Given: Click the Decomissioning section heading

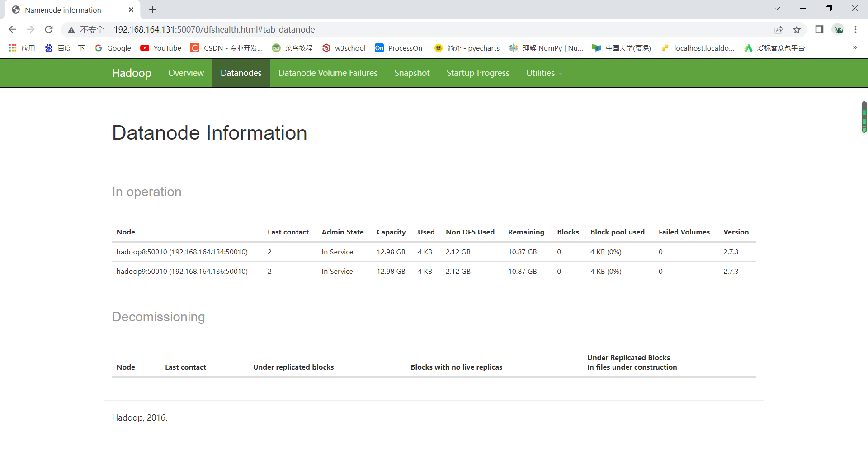Looking at the screenshot, I should pyautogui.click(x=159, y=317).
